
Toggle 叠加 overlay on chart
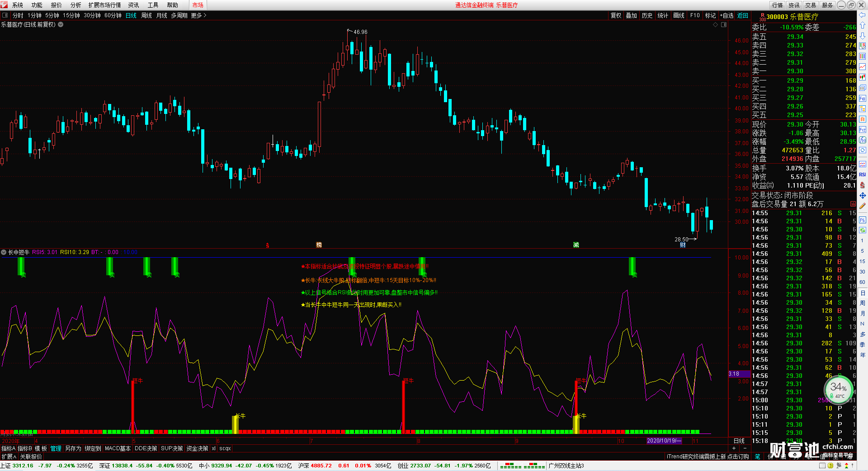[x=632, y=15]
